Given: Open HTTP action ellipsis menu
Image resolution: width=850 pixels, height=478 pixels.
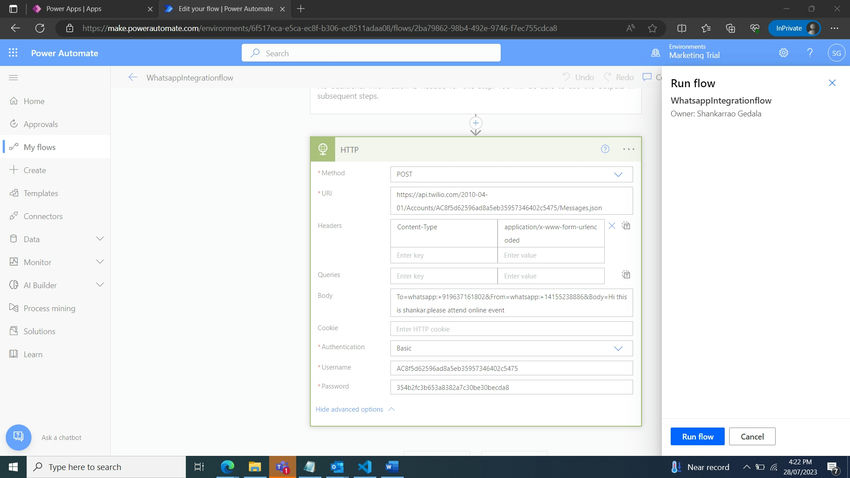Looking at the screenshot, I should tap(628, 149).
